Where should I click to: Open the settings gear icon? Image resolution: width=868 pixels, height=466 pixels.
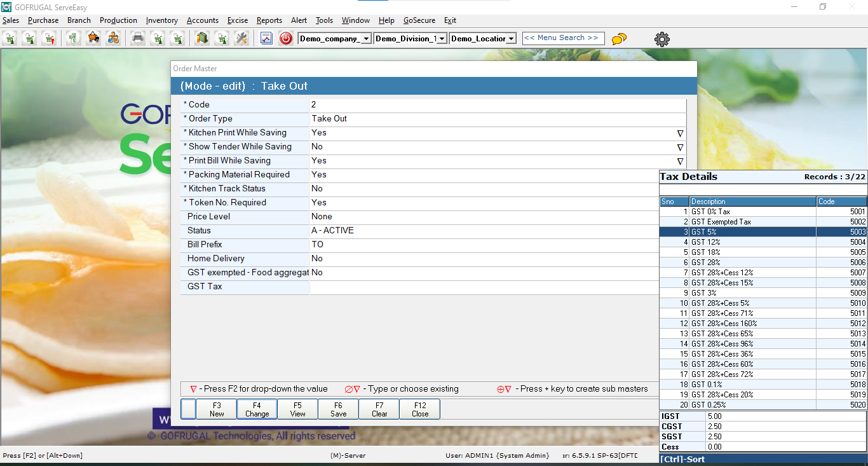point(662,39)
